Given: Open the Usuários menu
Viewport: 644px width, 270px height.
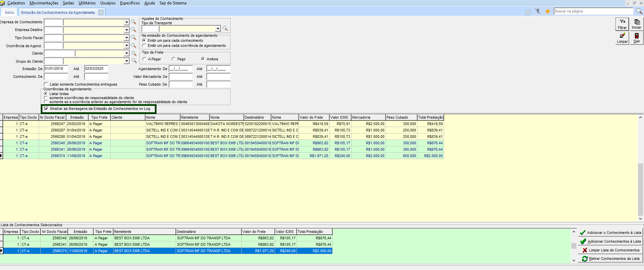Looking at the screenshot, I should coord(108,3).
